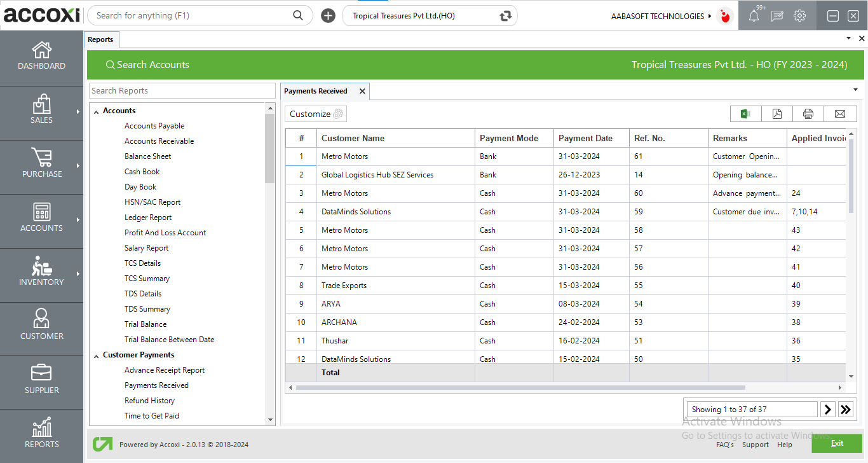Screen dimensions: 868x463
Task: Email the report via envelope icon
Action: [x=840, y=114]
